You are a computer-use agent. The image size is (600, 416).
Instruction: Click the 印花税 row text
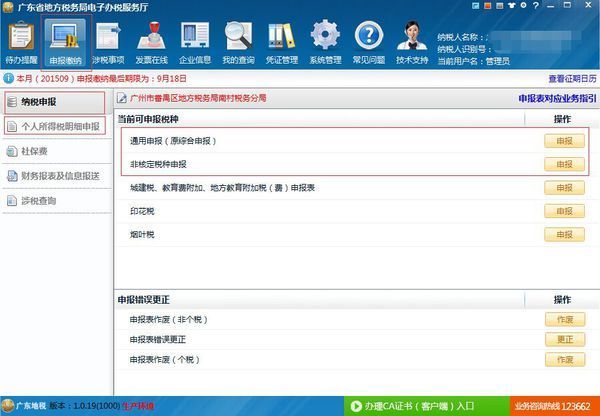pyautogui.click(x=142, y=211)
